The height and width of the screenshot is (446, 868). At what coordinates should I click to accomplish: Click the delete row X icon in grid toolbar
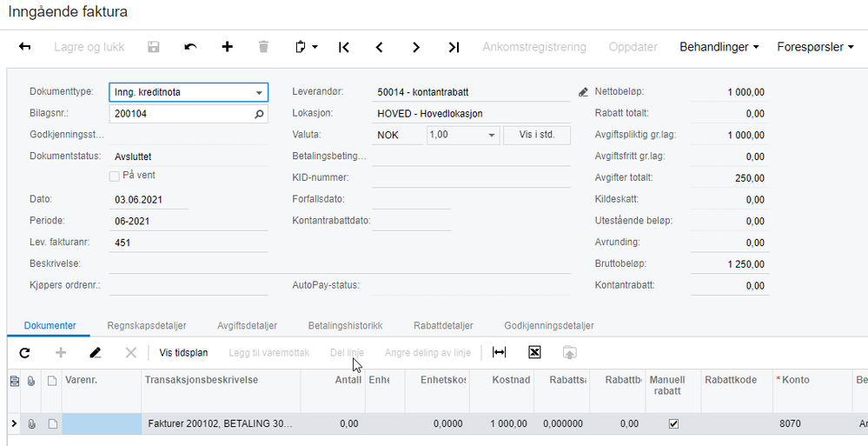[130, 352]
